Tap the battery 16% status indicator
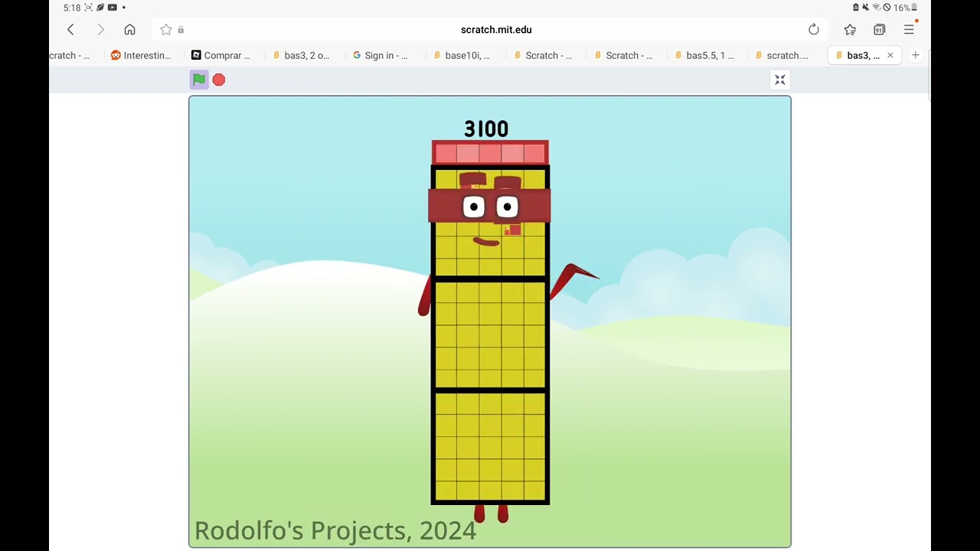The width and height of the screenshot is (980, 551). (905, 8)
